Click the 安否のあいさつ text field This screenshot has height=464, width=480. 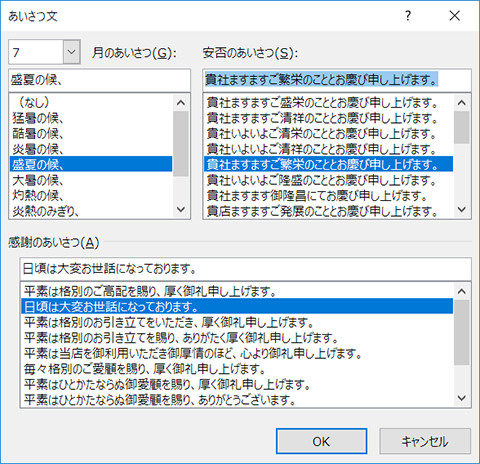(337, 80)
